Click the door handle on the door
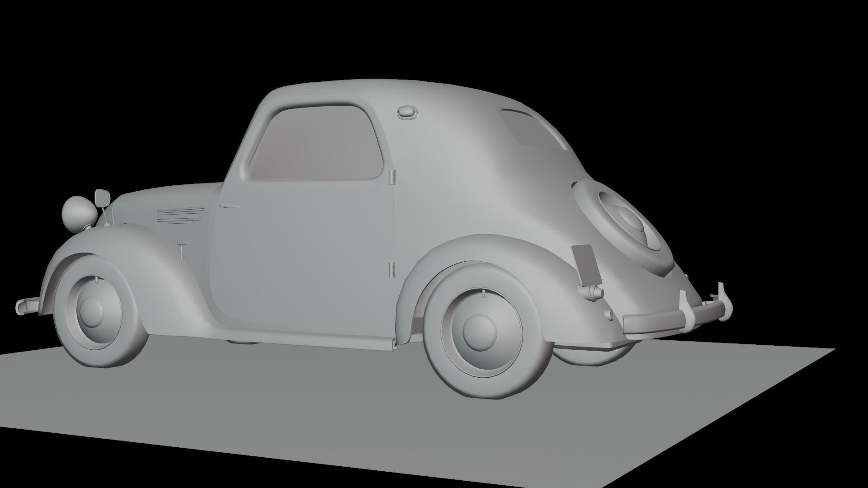 tap(229, 206)
